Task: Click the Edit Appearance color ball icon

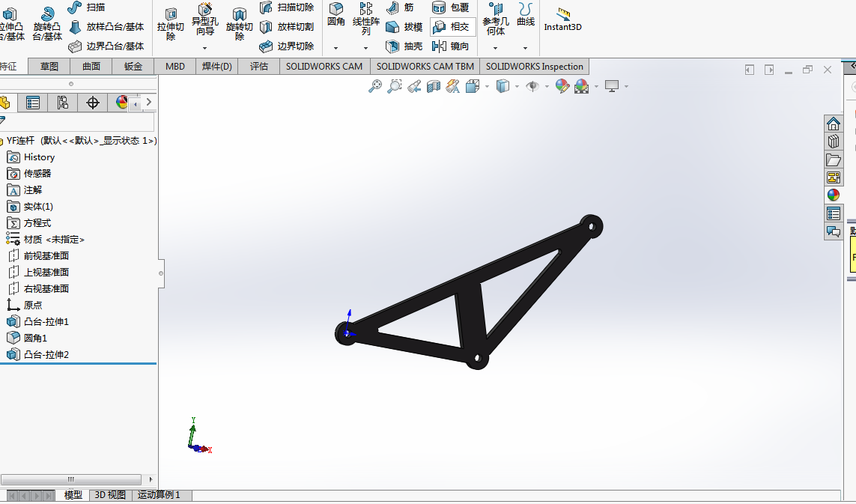Action: pyautogui.click(x=562, y=86)
